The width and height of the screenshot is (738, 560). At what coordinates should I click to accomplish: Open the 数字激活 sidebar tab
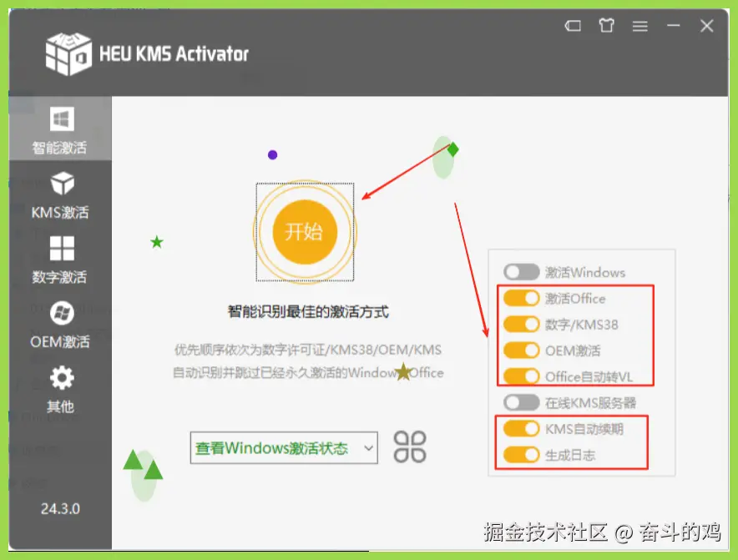pyautogui.click(x=60, y=260)
